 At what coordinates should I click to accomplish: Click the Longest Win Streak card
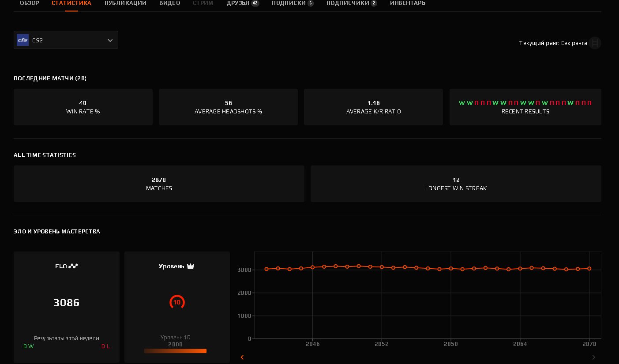pos(456,184)
